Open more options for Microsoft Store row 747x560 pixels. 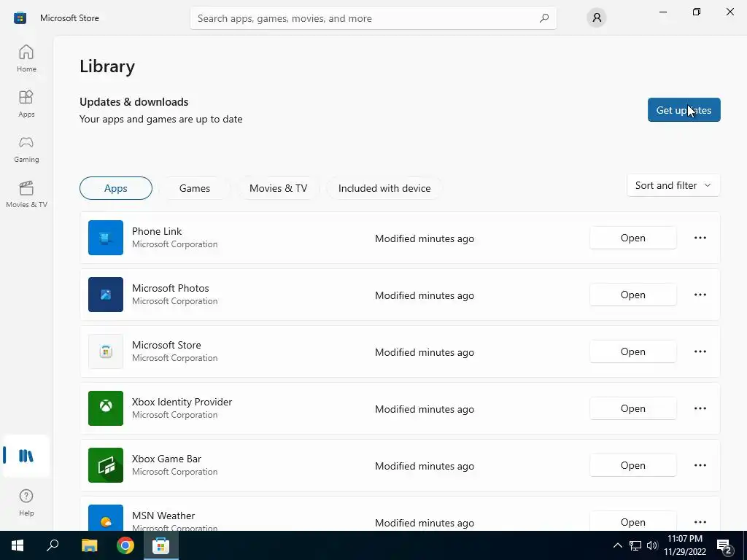(700, 351)
